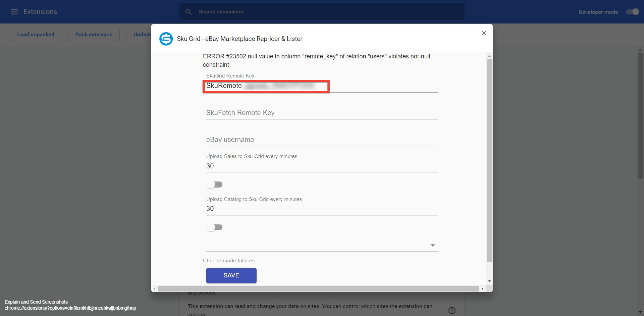This screenshot has height=316, width=644.
Task: Click the search magnifier icon
Action: click(x=189, y=12)
